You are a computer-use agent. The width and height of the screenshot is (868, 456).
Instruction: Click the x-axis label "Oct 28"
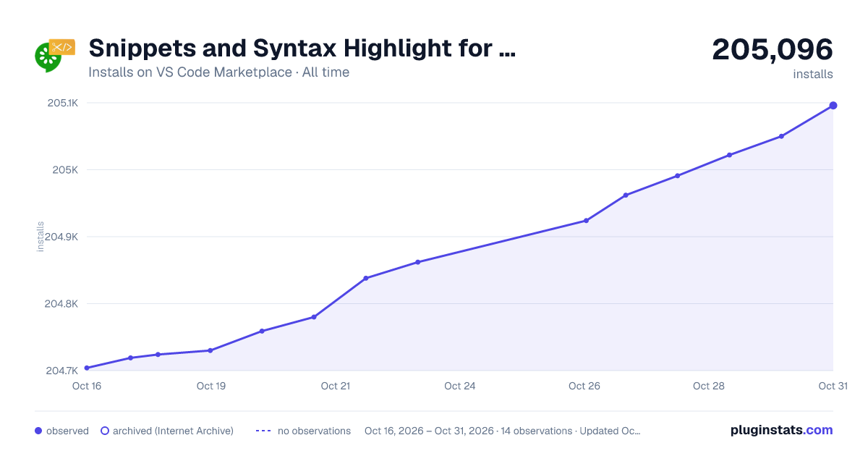tap(709, 386)
